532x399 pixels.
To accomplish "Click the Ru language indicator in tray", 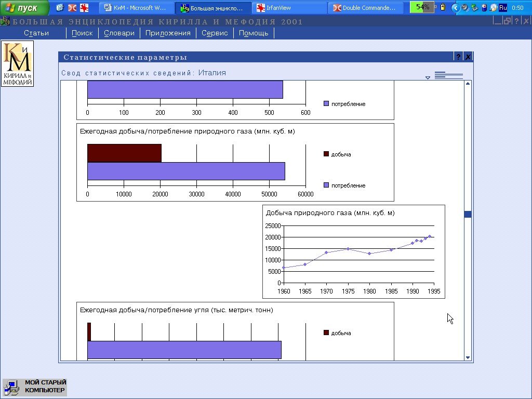I will (x=502, y=8).
